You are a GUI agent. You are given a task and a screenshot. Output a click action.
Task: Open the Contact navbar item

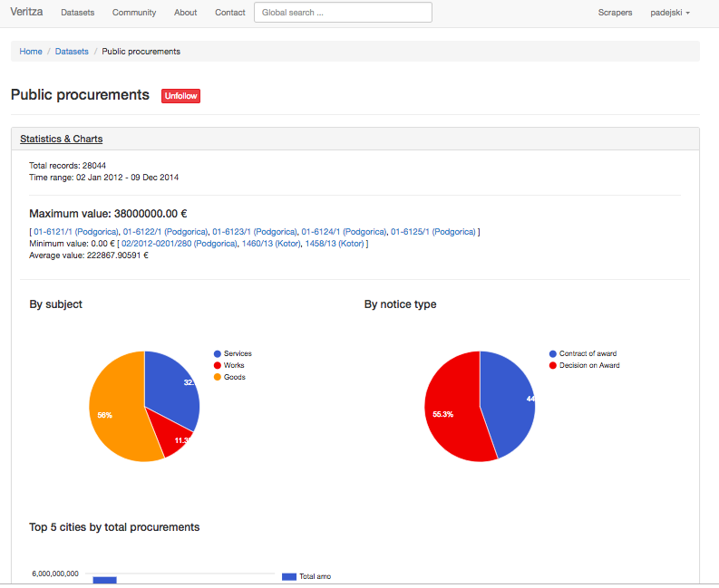[x=229, y=13]
